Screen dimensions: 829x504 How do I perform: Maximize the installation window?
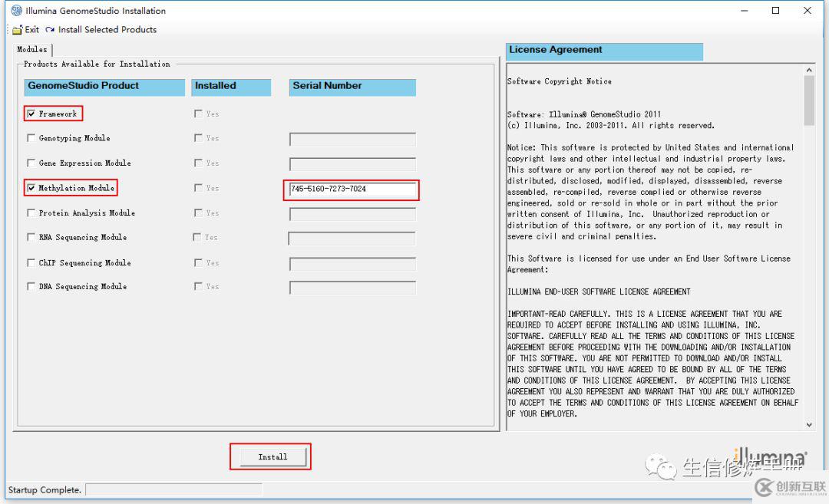point(775,11)
